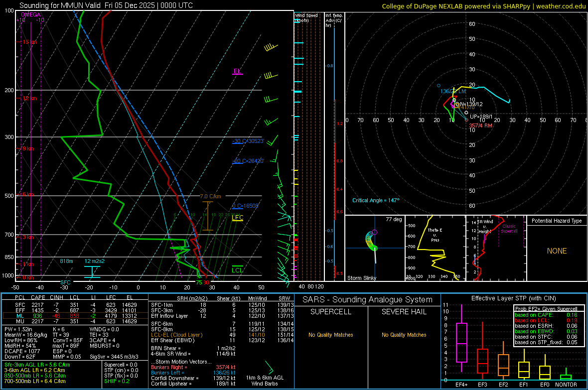Click the 700-500mb LR = 6.4 C/km line

[x=35, y=381]
